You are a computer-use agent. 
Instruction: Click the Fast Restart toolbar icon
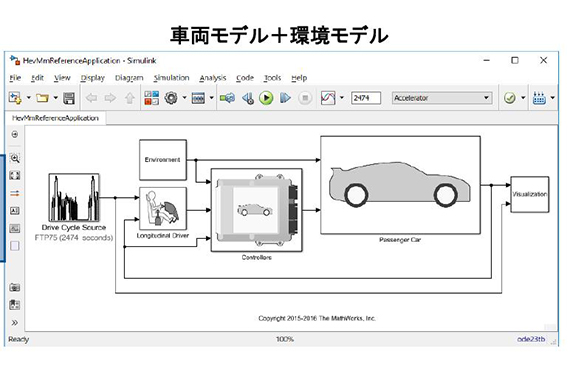point(228,98)
